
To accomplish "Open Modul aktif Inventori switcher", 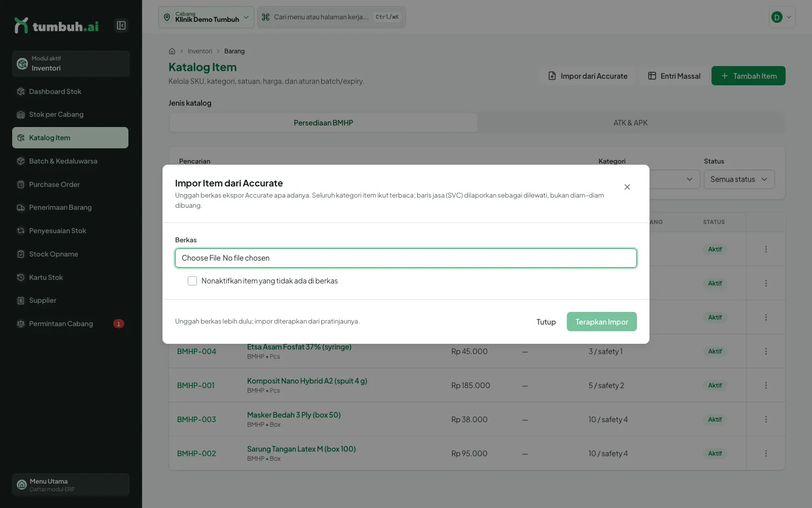I will click(x=71, y=63).
